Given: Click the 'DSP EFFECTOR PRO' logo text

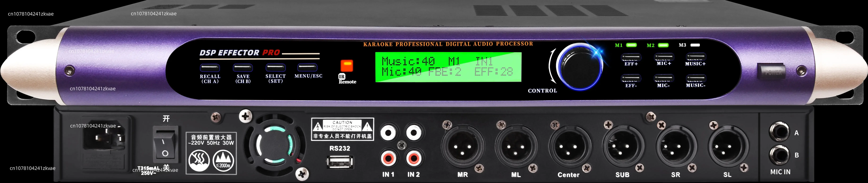Looking at the screenshot, I should click(x=240, y=53).
